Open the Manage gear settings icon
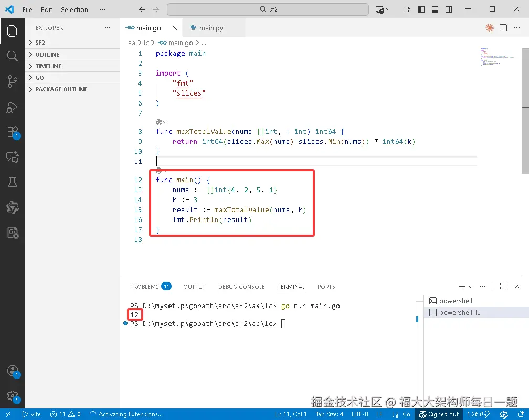Viewport: 529px width, 420px height. [x=13, y=396]
